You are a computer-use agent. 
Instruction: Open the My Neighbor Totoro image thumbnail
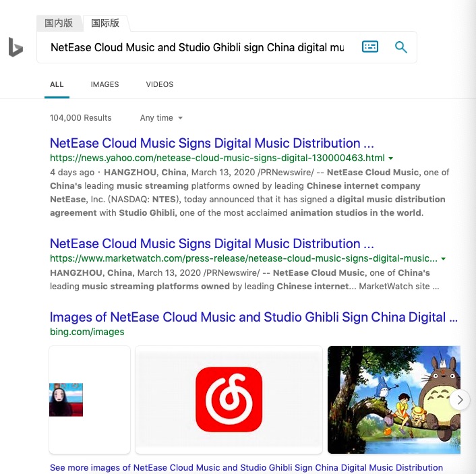pyautogui.click(x=394, y=400)
